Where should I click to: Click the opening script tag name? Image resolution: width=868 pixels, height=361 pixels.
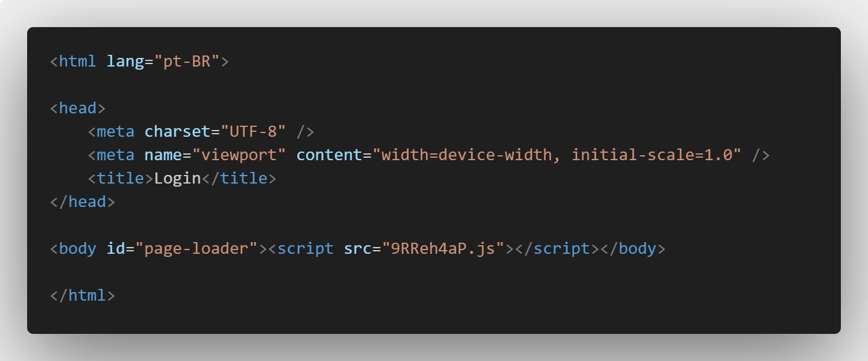[x=306, y=249]
